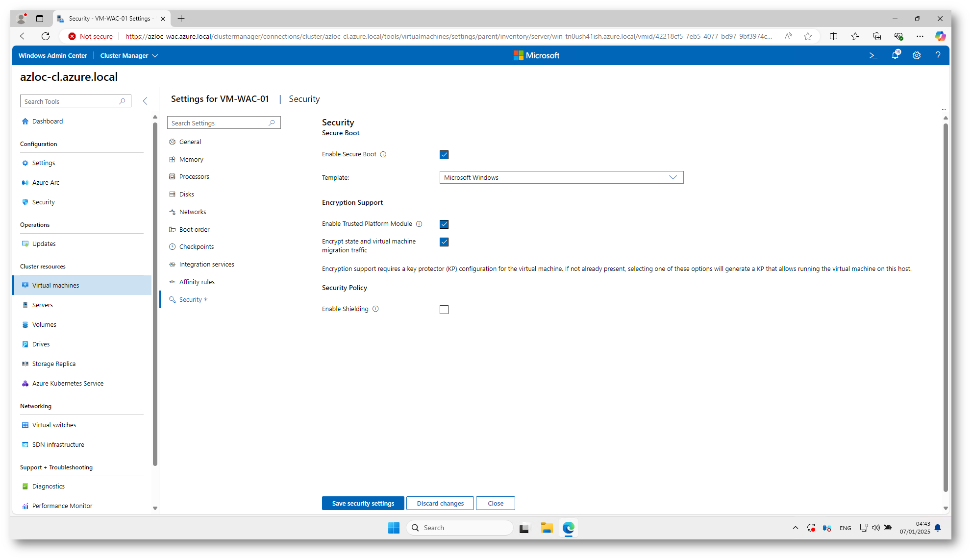Open Read aloud icon in address bar
This screenshot has width=972, height=560.
tap(788, 36)
